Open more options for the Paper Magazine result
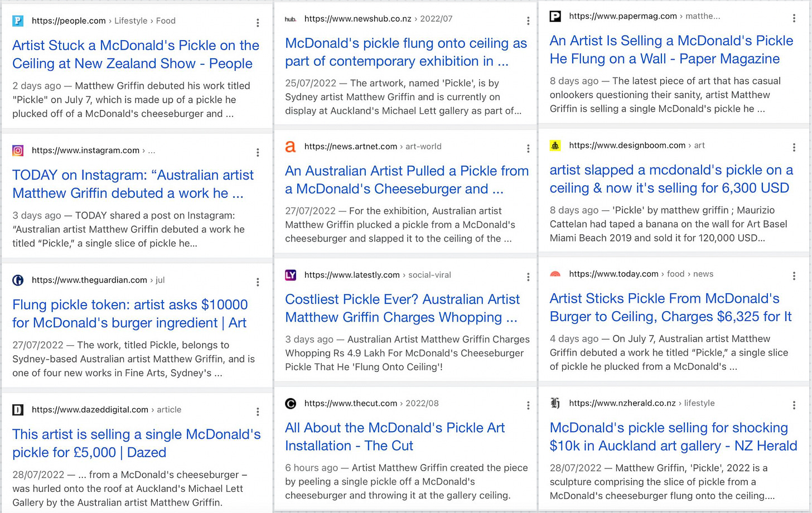Viewport: 812px width, 513px height. click(794, 18)
